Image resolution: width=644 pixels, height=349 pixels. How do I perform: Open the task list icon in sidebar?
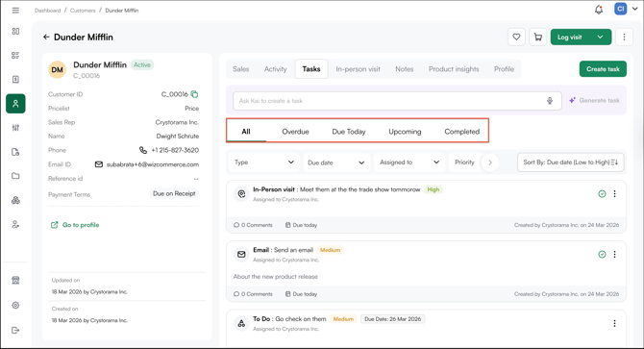tap(15, 56)
